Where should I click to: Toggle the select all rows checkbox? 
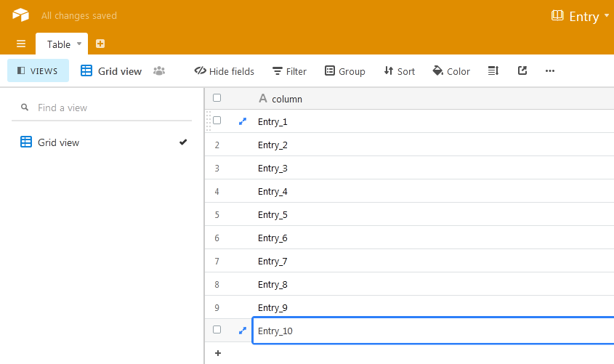[217, 98]
